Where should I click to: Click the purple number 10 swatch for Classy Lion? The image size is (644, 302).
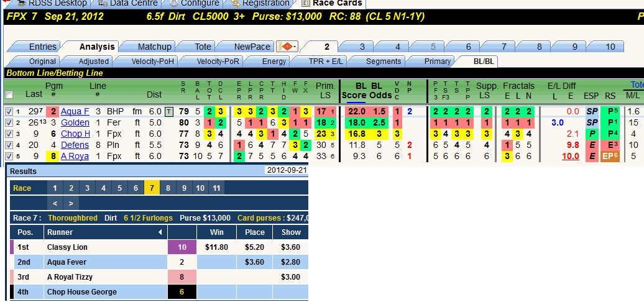pyautogui.click(x=182, y=247)
